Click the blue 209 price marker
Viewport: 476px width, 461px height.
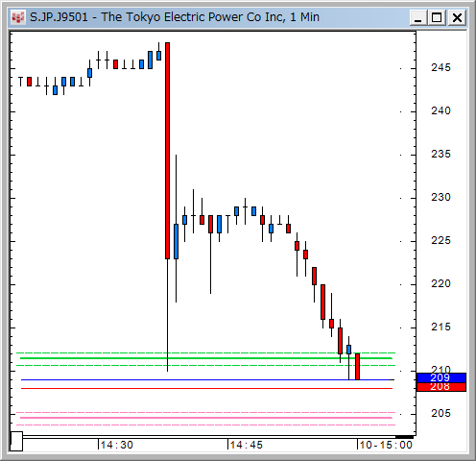[x=441, y=377]
